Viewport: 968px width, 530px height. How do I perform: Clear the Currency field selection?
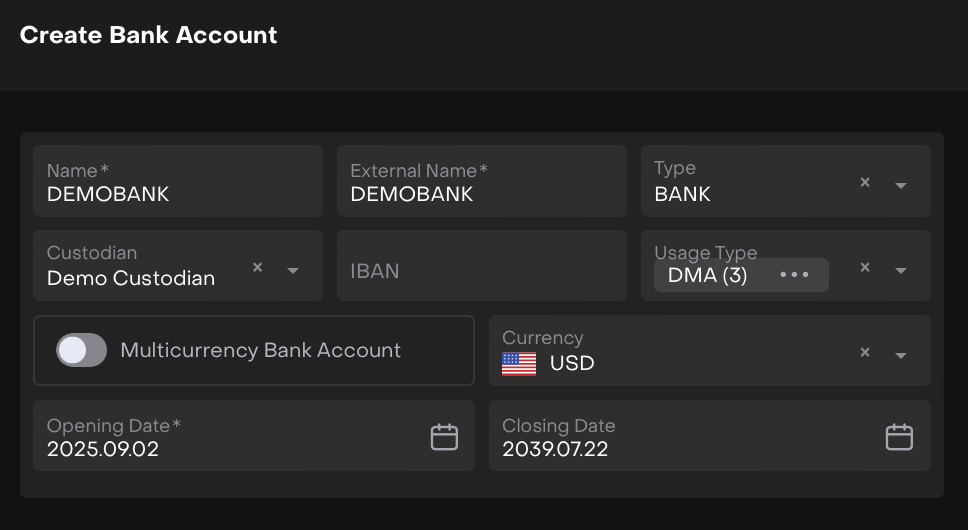(x=865, y=353)
